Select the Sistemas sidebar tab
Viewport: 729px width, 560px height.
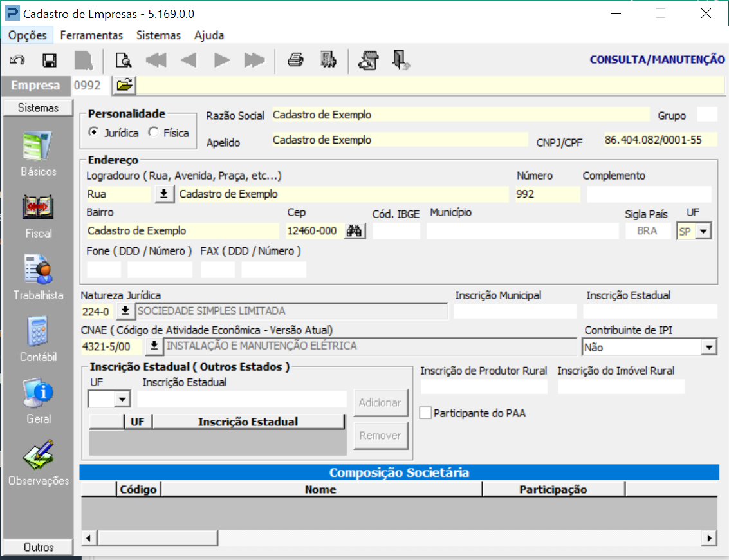38,107
